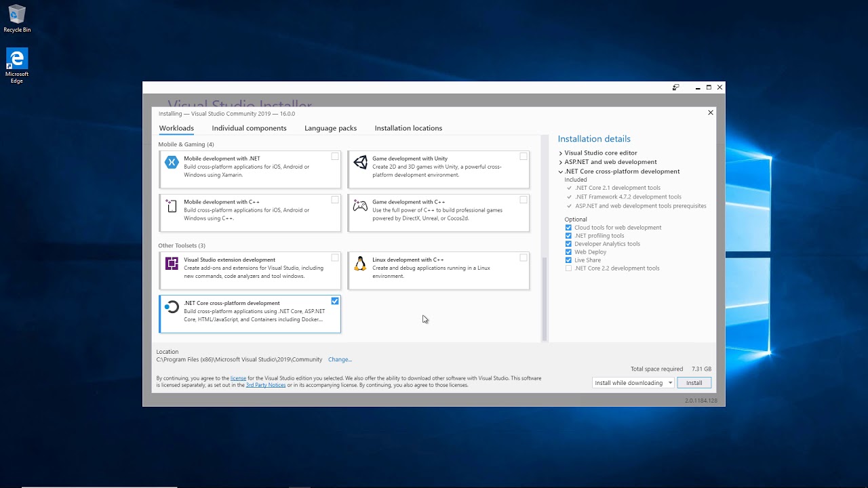Click the install location path text
The height and width of the screenshot is (488, 868).
[x=239, y=360]
